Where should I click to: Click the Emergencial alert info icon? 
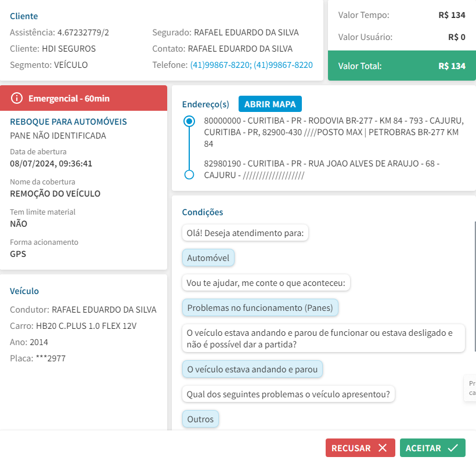(x=17, y=98)
